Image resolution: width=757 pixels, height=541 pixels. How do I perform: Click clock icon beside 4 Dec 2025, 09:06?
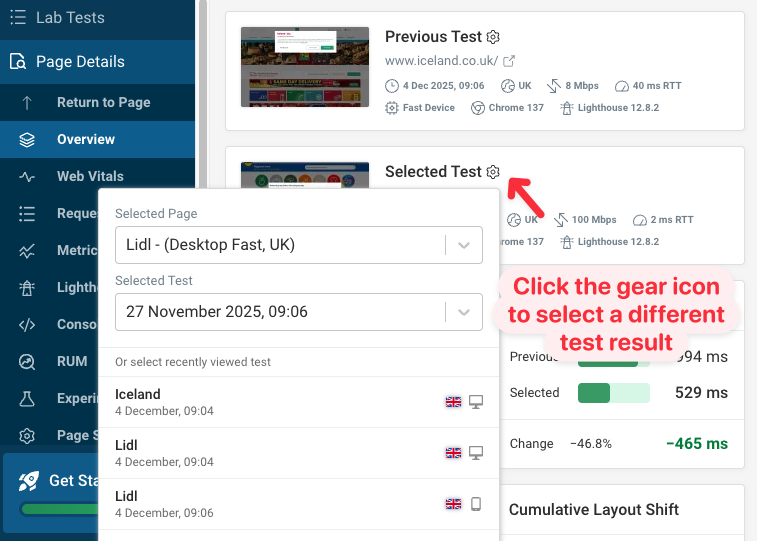[x=392, y=86]
